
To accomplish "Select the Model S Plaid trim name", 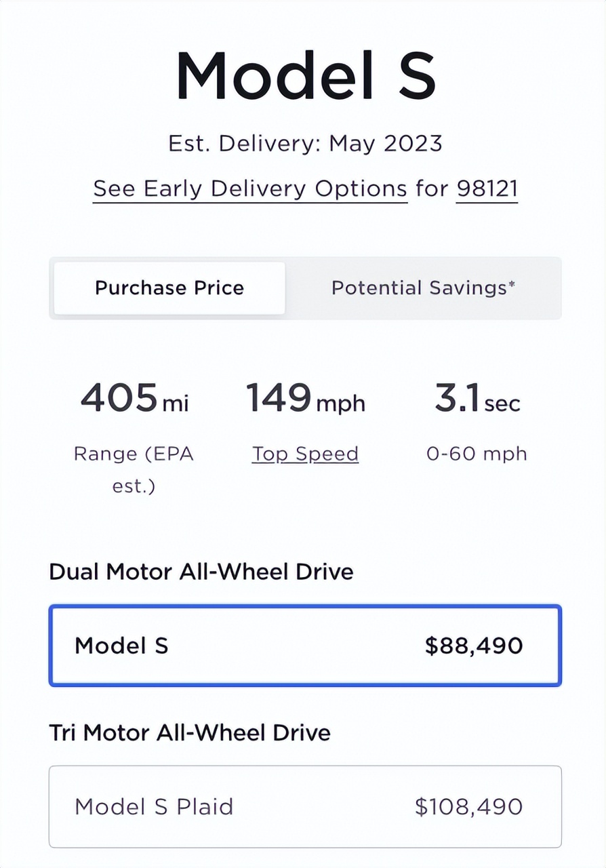I will click(154, 806).
